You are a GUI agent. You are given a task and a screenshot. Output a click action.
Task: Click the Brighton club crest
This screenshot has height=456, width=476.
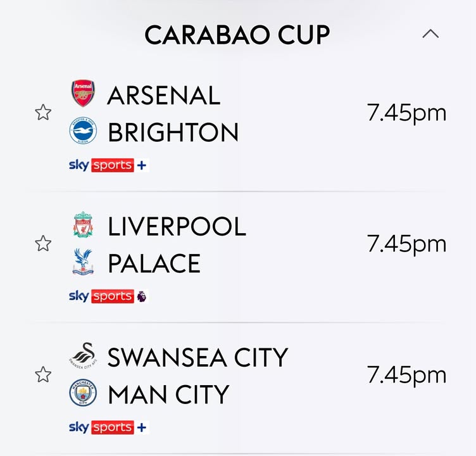click(x=83, y=132)
